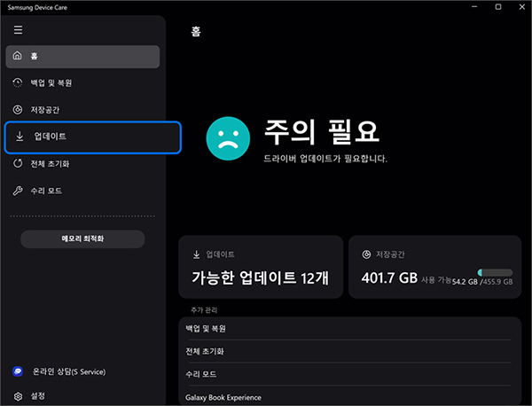Open the 401.7 GB storage card
The height and width of the screenshot is (406, 532).
click(435, 267)
